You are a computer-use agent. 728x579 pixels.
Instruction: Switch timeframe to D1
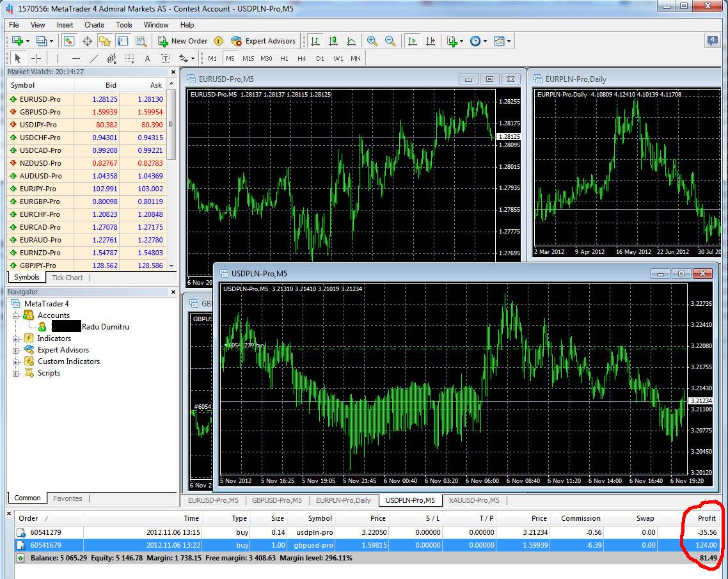point(320,58)
